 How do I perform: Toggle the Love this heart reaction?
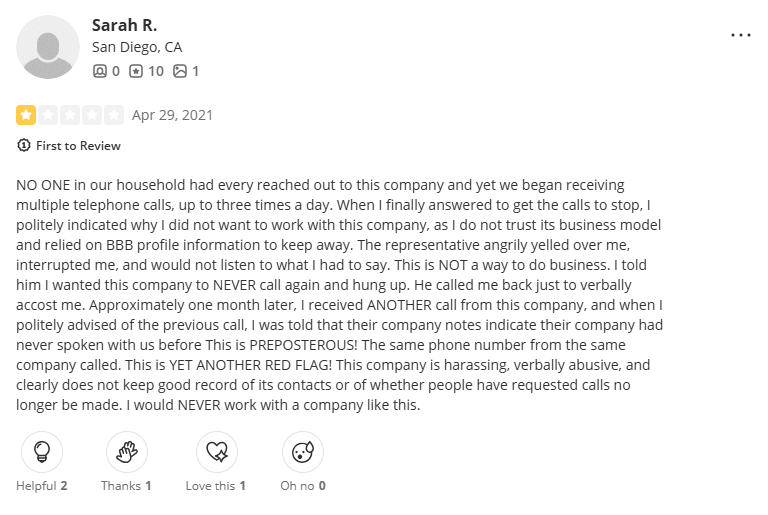(216, 452)
